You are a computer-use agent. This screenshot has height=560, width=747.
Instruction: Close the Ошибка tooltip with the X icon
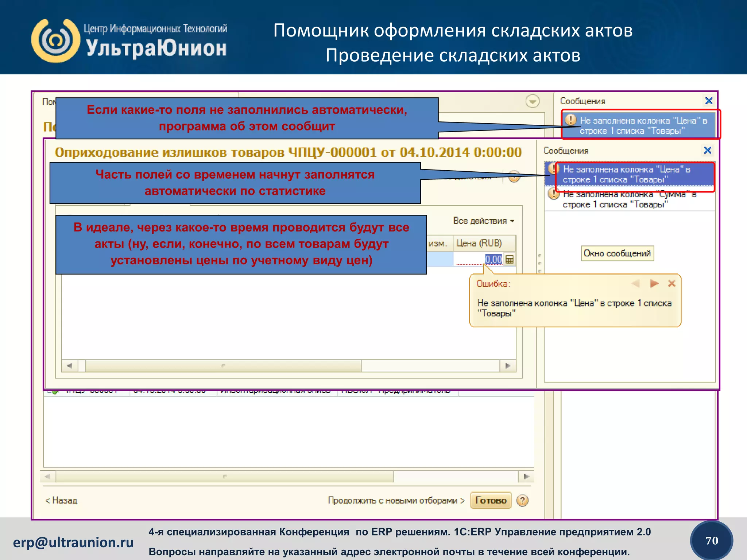[672, 283]
